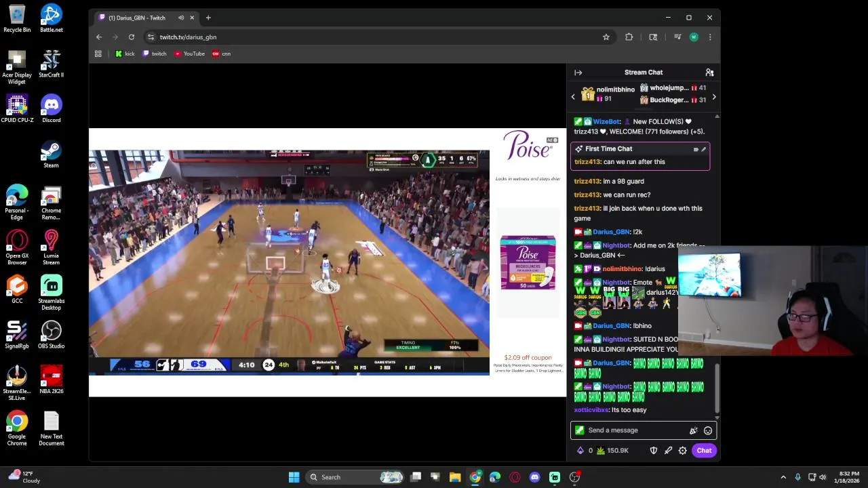Click the $2.09 off coupon text
868x488 pixels.
coord(528,358)
